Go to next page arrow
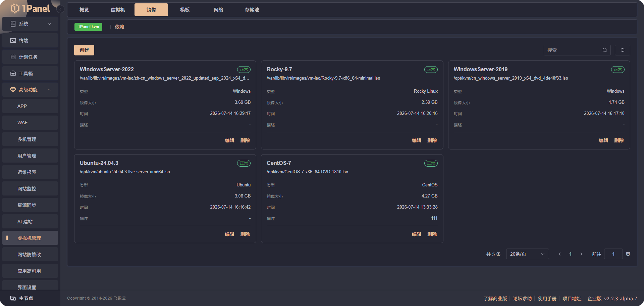 click(581, 254)
